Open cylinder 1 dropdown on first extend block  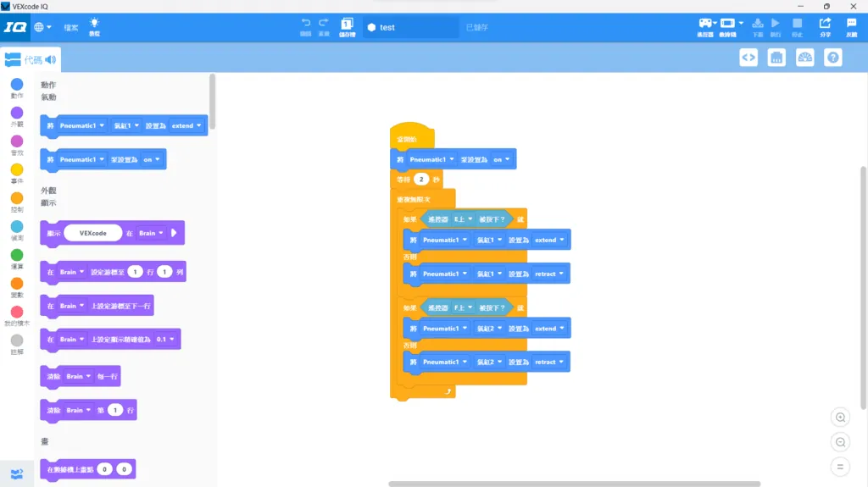(x=490, y=240)
